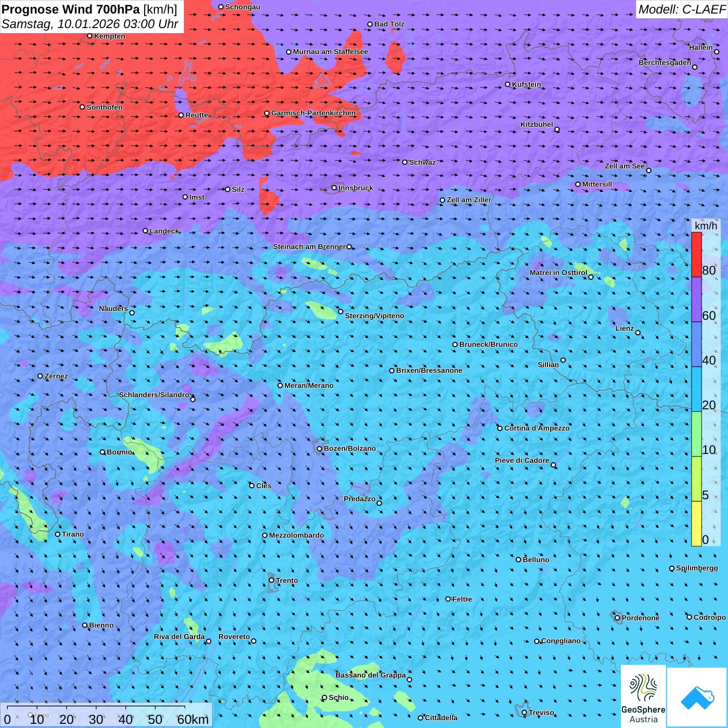Click the 'Sonthofen' label
Viewport: 728px width, 728px height.
point(105,107)
